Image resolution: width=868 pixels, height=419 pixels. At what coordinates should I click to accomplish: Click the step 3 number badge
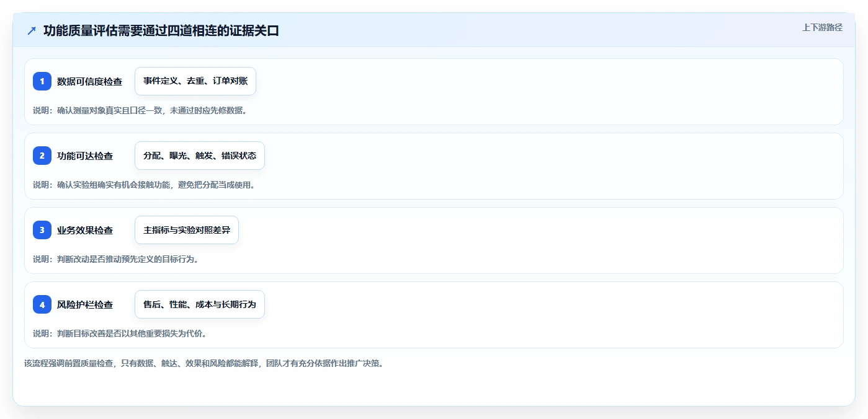point(42,230)
